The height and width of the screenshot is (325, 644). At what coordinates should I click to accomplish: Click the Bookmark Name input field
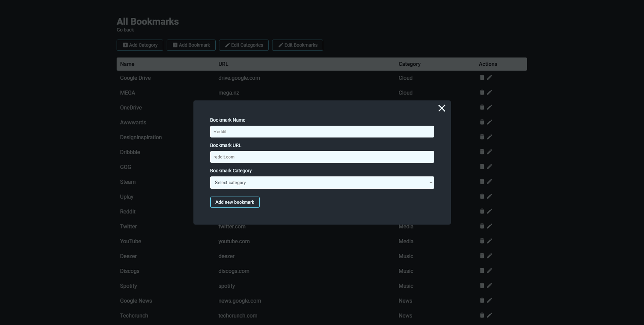coord(322,132)
